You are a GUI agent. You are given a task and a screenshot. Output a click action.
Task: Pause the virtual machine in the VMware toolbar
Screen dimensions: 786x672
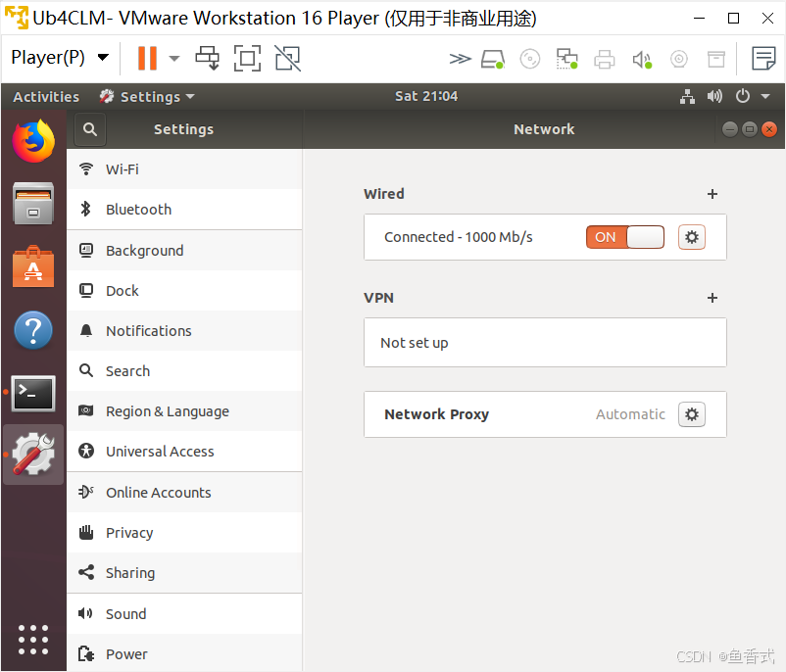(x=147, y=58)
